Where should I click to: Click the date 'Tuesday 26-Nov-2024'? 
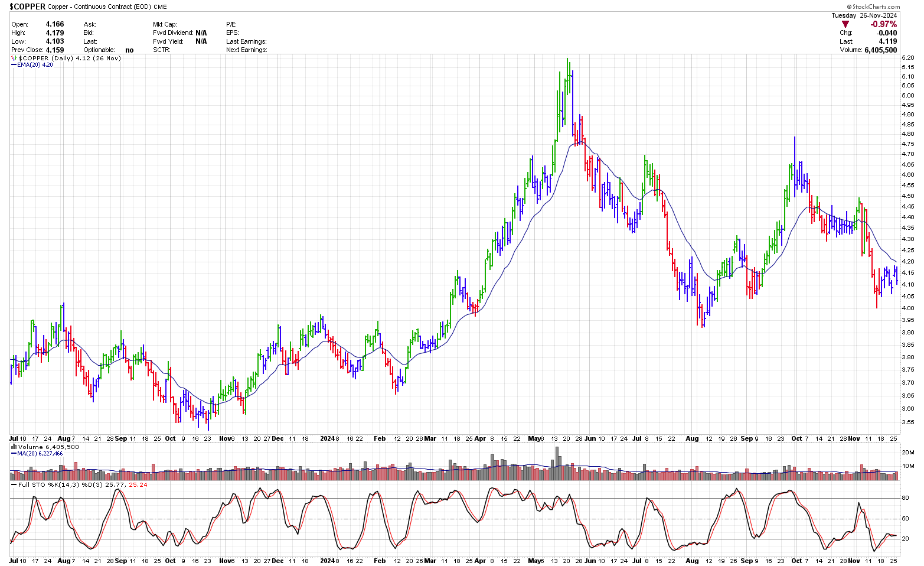tap(864, 15)
